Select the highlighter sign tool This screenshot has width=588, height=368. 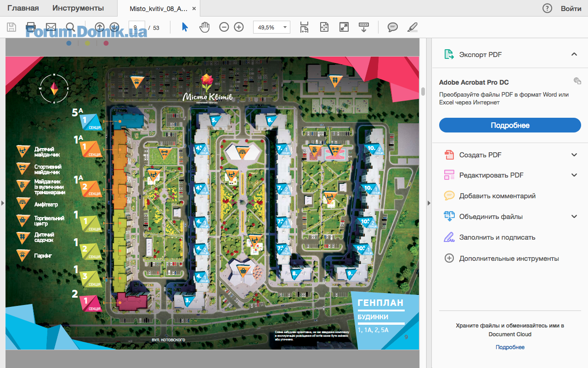click(412, 27)
